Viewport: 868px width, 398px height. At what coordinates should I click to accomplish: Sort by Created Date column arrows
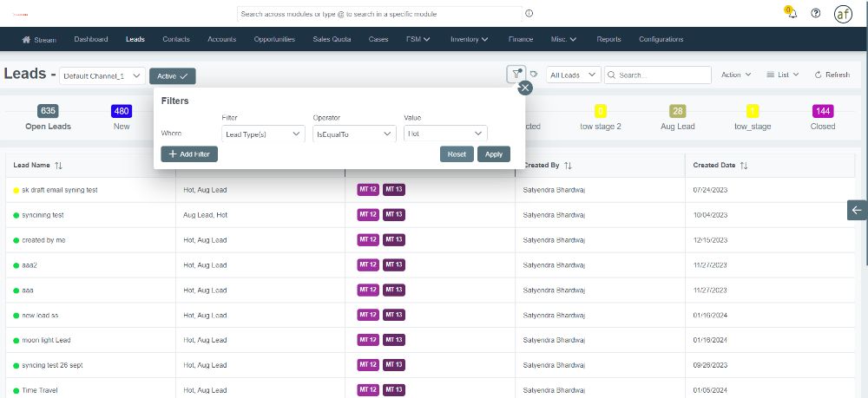744,165
